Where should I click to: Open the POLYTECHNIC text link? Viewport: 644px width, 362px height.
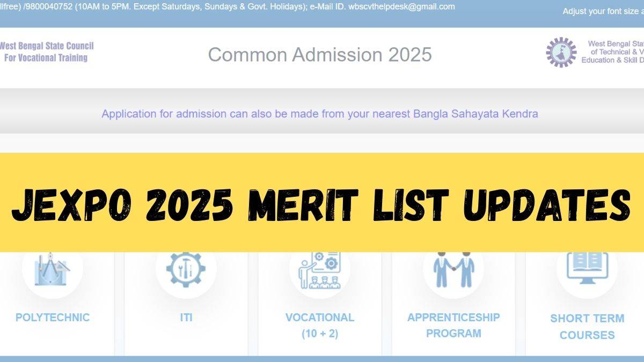[x=53, y=317]
